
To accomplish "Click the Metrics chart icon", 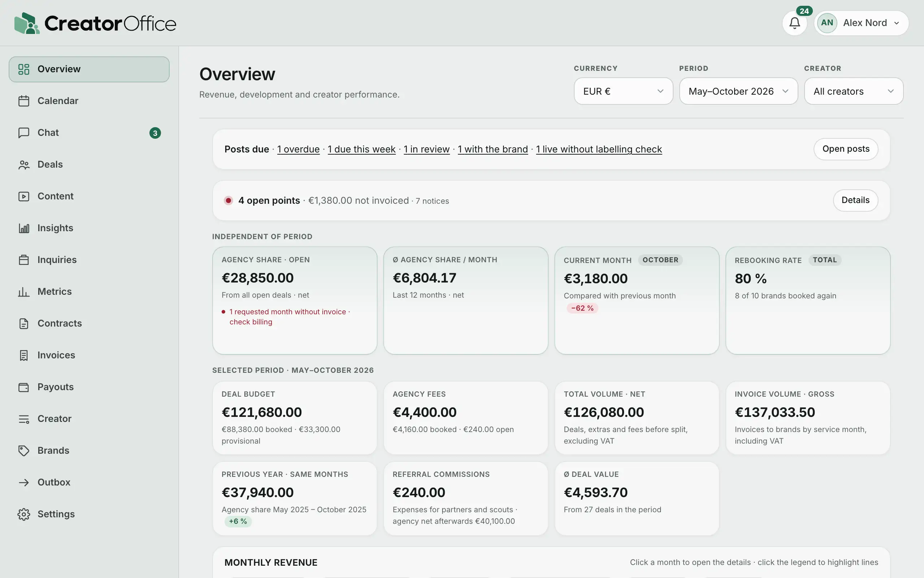I will (x=24, y=292).
